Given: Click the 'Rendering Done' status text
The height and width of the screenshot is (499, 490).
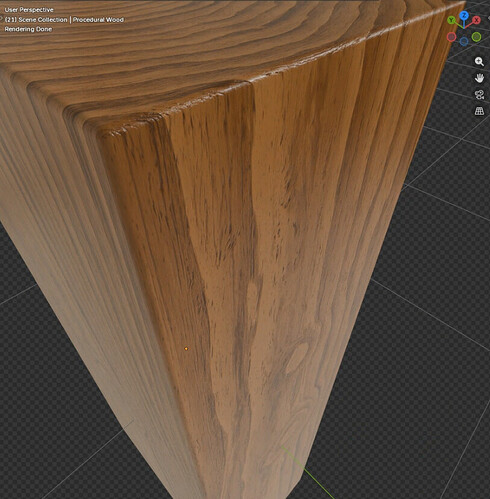Looking at the screenshot, I should pyautogui.click(x=28, y=29).
